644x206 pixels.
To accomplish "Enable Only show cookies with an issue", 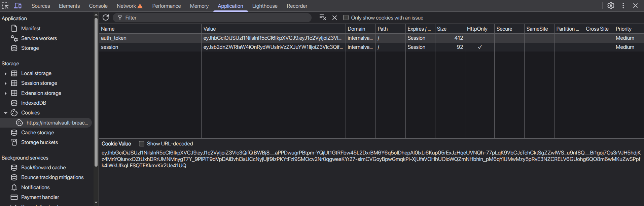I will point(346,18).
